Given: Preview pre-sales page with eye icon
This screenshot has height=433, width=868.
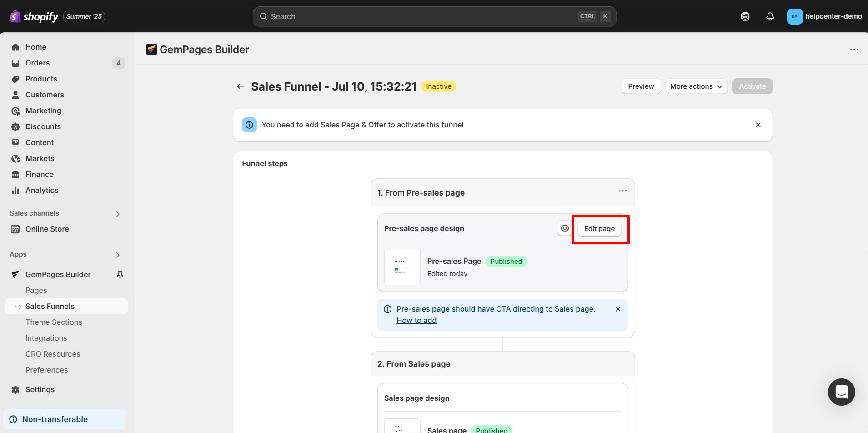Looking at the screenshot, I should tap(564, 228).
